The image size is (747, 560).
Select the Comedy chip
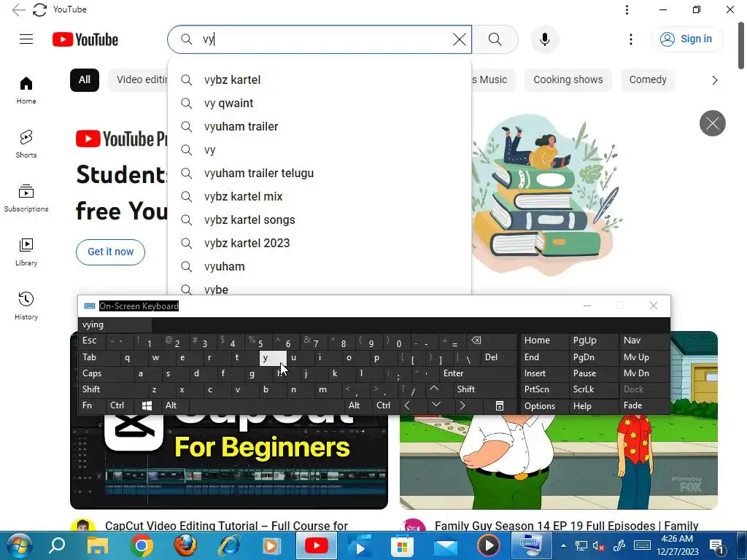648,80
